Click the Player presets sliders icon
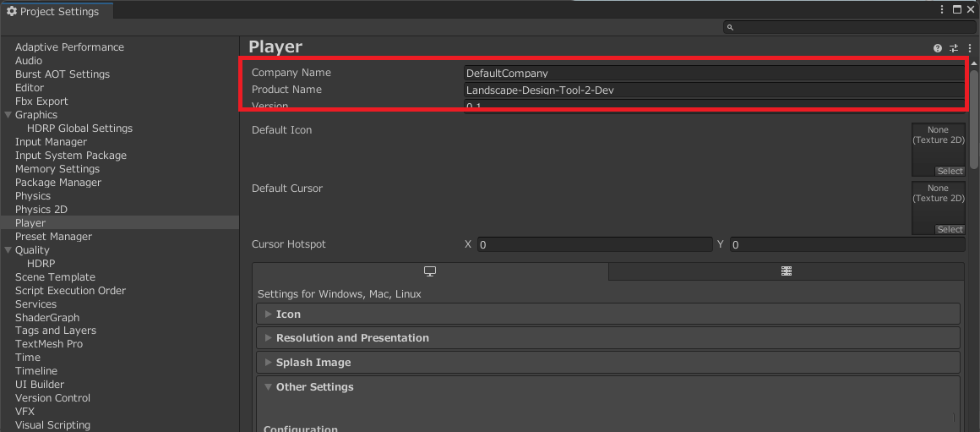 click(x=954, y=48)
